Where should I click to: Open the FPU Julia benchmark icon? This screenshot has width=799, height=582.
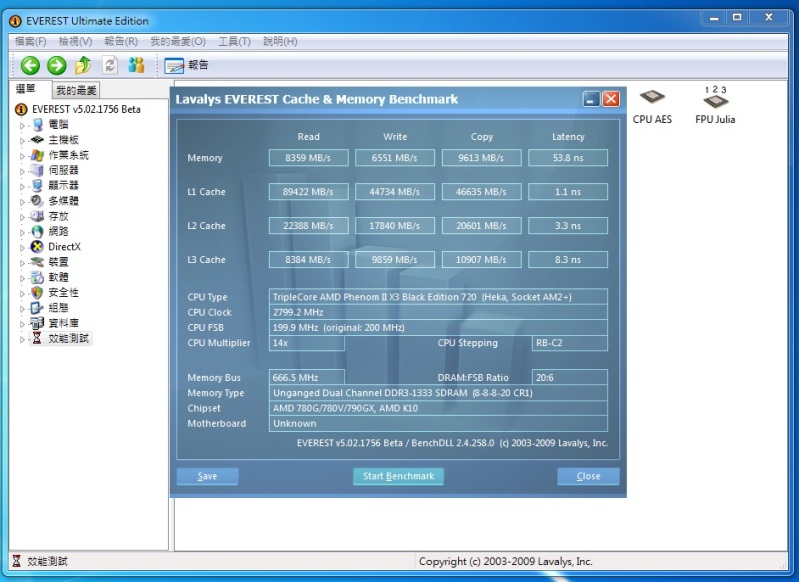(x=715, y=105)
